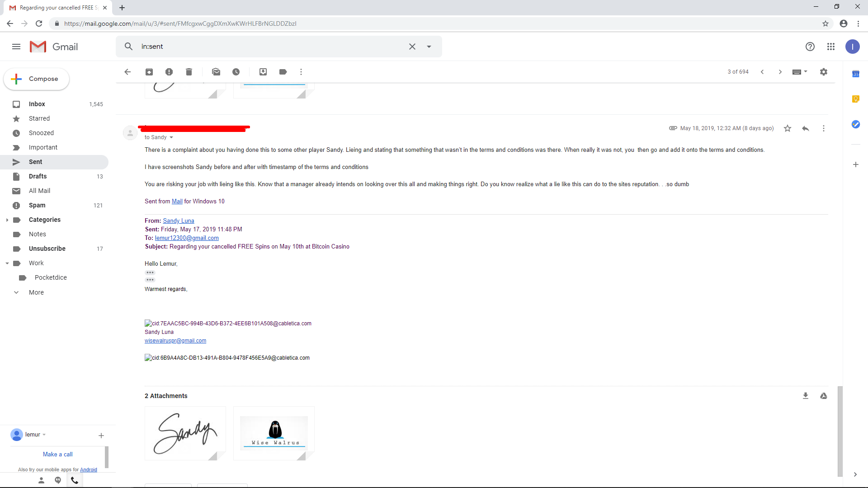The image size is (868, 488).
Task: Click Make a call link
Action: tap(58, 455)
